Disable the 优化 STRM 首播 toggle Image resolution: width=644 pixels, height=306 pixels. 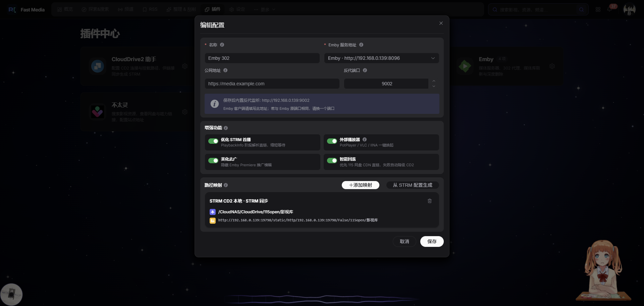pyautogui.click(x=213, y=141)
